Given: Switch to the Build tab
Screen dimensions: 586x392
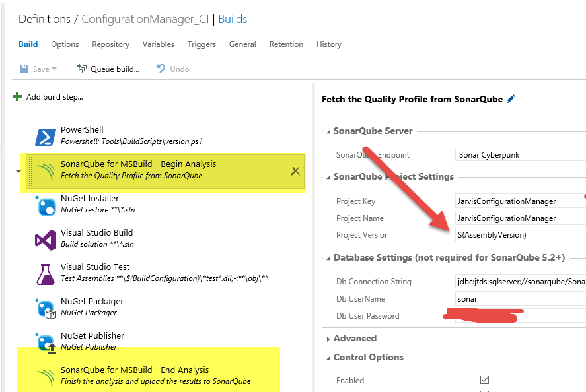Looking at the screenshot, I should tap(28, 44).
